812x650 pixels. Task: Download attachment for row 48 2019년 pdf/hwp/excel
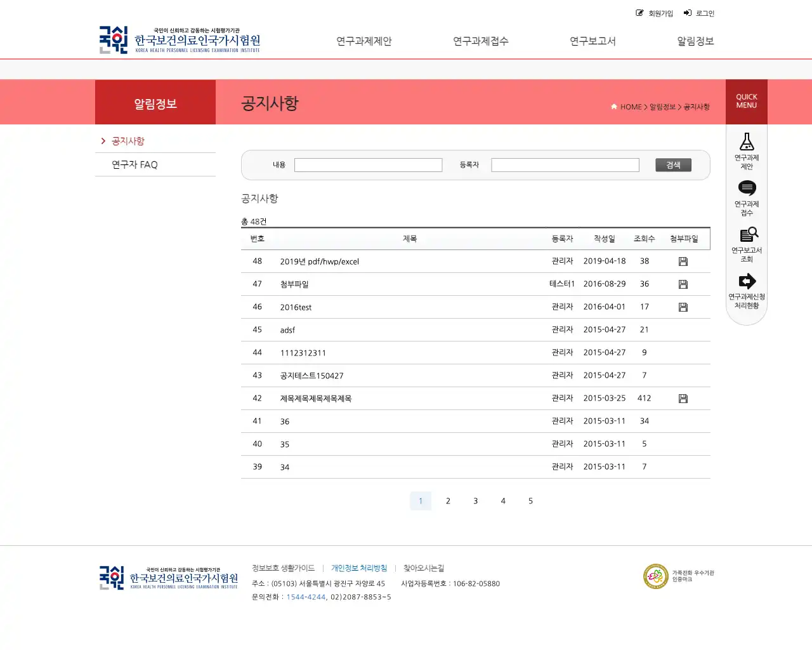683,262
